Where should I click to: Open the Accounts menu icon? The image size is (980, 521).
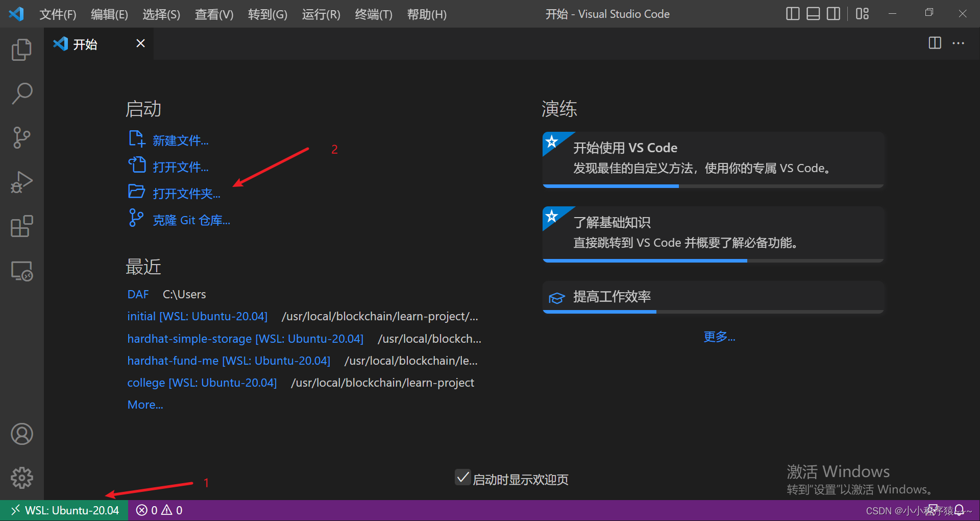tap(21, 434)
